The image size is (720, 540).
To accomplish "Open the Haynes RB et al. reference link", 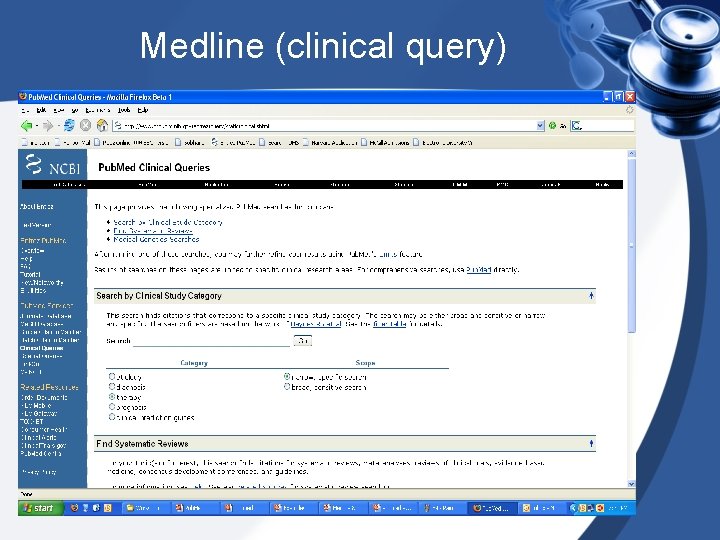I will click(316, 324).
